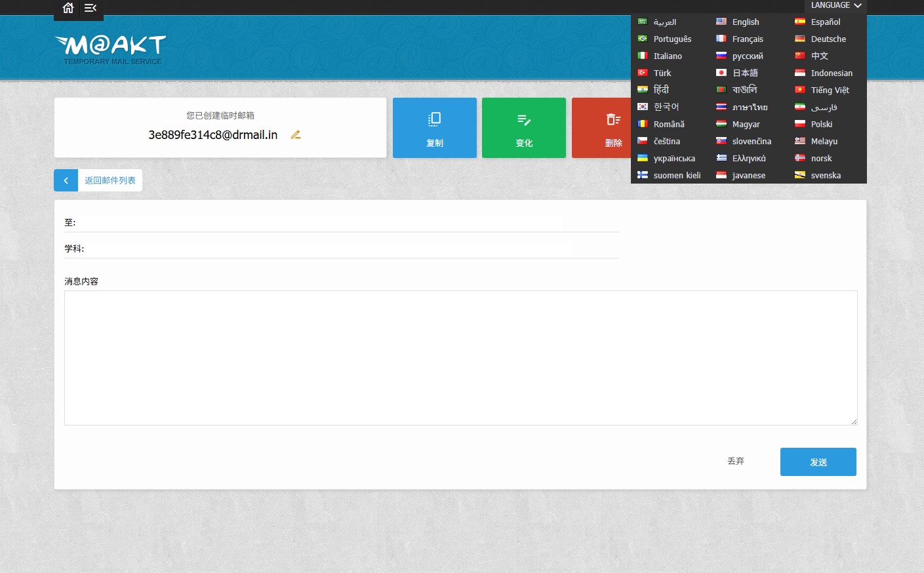Click the green change address button (变化)
The image size is (924, 573).
524,128
